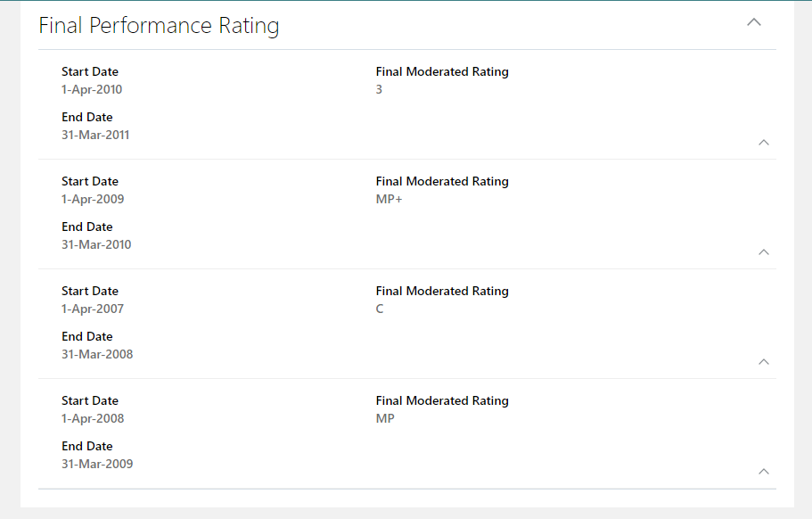Image resolution: width=812 pixels, height=519 pixels.
Task: Select the rating value C
Action: [x=379, y=309]
